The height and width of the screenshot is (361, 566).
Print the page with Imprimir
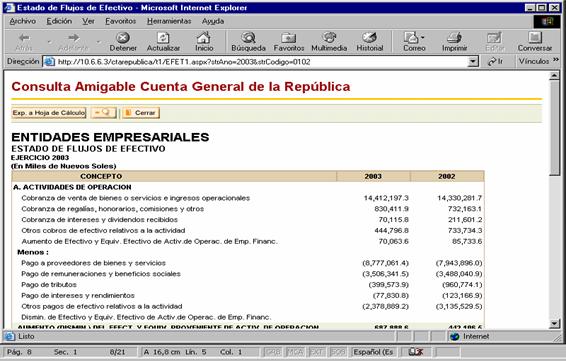(x=454, y=42)
